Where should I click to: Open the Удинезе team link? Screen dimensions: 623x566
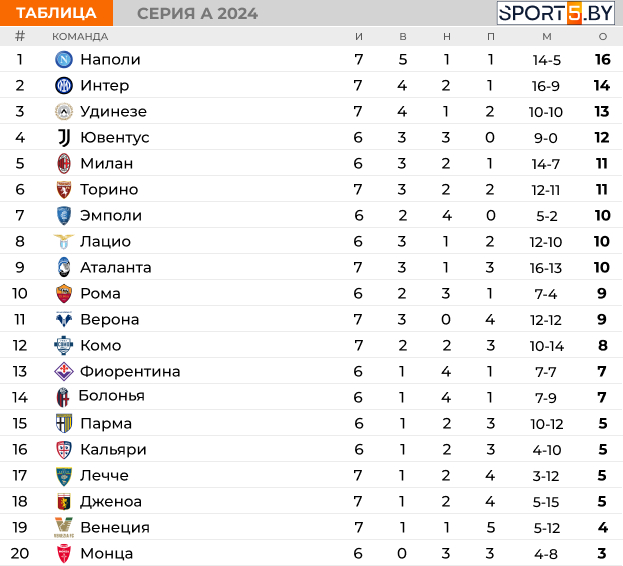point(113,112)
